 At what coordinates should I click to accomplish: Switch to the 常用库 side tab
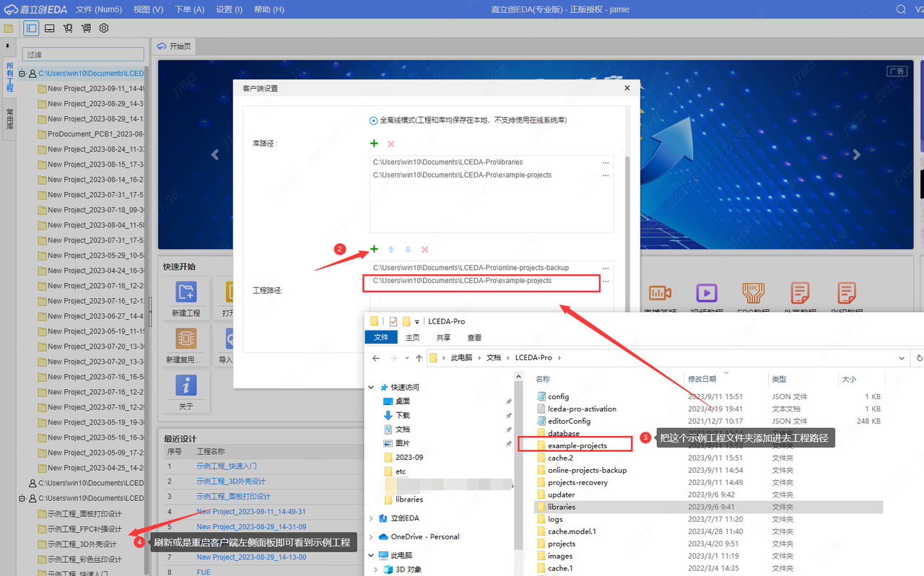(x=9, y=118)
